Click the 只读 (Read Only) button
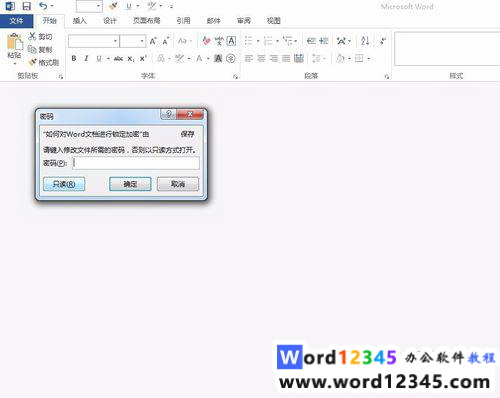 pos(64,184)
